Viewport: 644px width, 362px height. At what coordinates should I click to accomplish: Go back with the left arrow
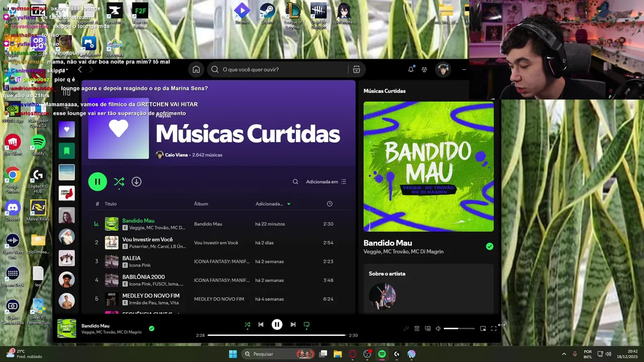(x=79, y=69)
